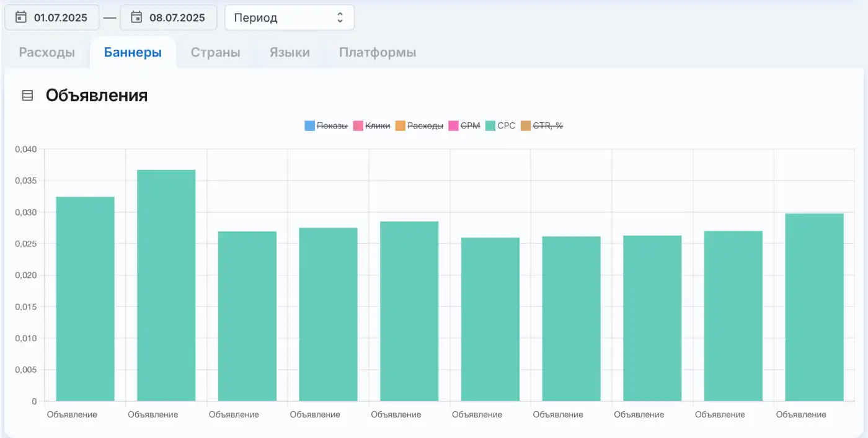This screenshot has height=438, width=868.
Task: Click the list icon next to Объявления heading
Action: click(27, 96)
